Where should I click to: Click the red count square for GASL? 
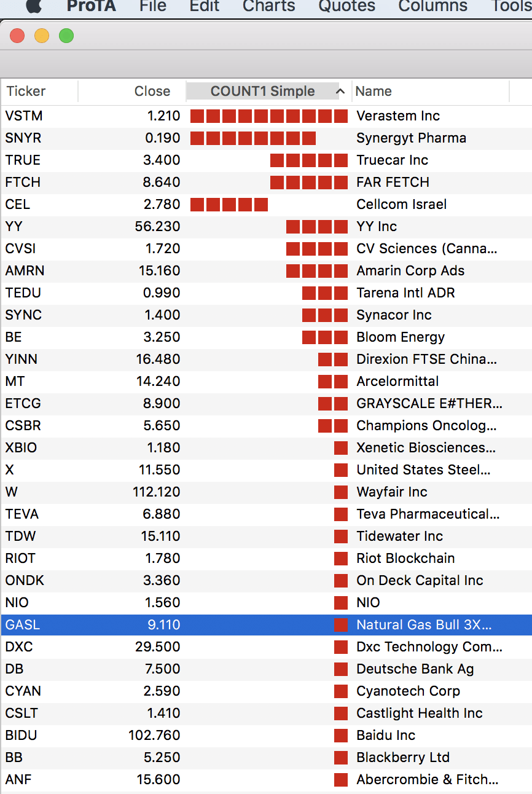pyautogui.click(x=341, y=624)
